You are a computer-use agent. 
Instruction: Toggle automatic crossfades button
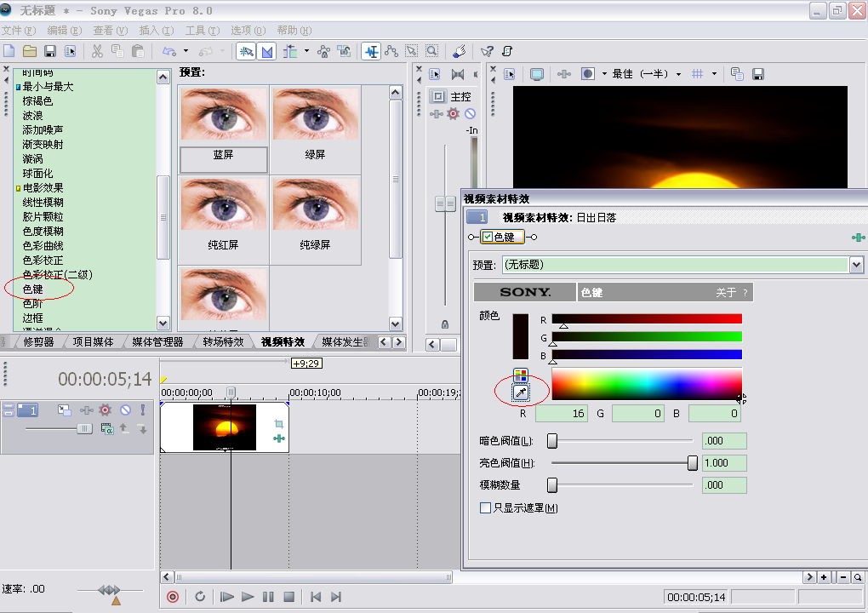click(267, 51)
